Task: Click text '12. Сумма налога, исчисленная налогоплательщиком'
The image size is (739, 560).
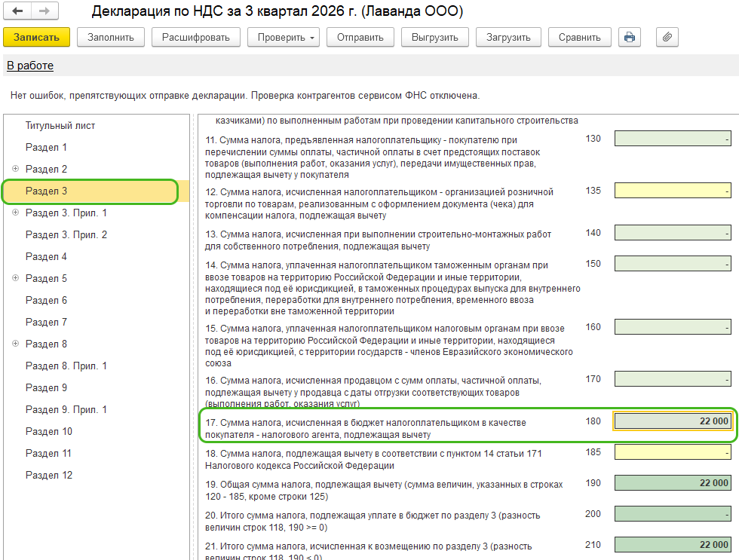Action: click(x=321, y=192)
